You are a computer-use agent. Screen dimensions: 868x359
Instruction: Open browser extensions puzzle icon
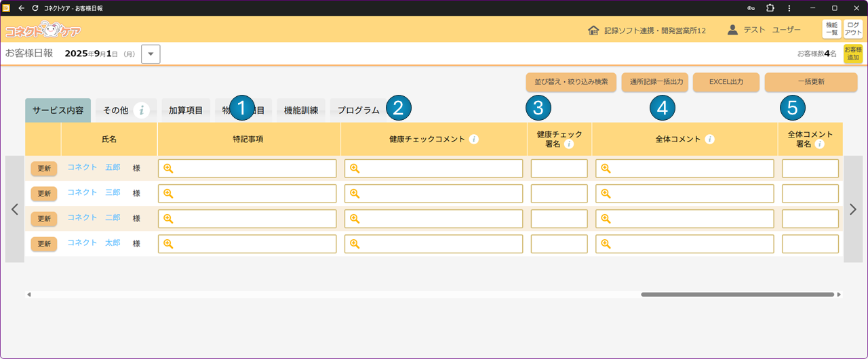tap(770, 8)
